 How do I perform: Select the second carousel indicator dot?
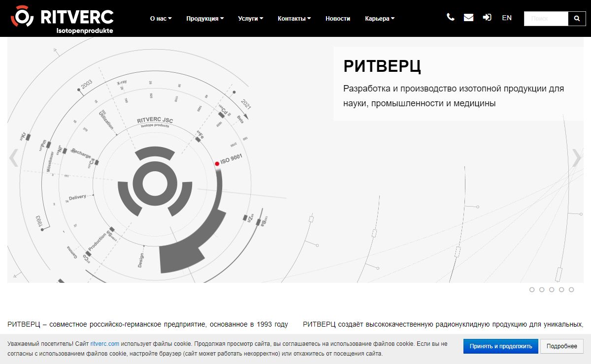[x=542, y=290]
